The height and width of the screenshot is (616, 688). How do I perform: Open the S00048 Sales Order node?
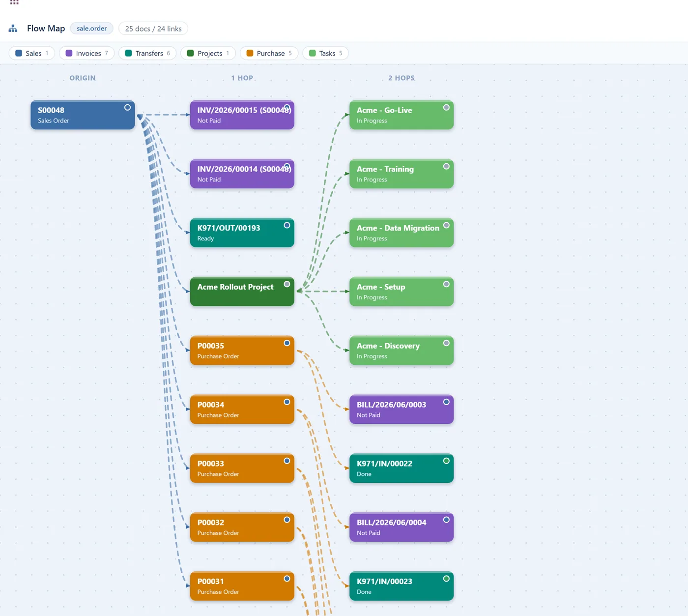83,115
